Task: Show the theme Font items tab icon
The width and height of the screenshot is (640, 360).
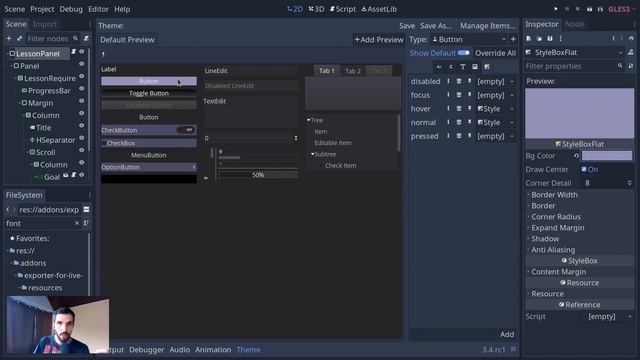Action: click(x=463, y=67)
